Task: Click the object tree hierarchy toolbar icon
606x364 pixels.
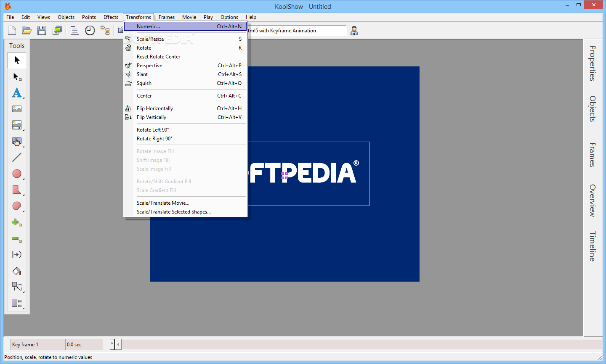Action: [x=105, y=30]
